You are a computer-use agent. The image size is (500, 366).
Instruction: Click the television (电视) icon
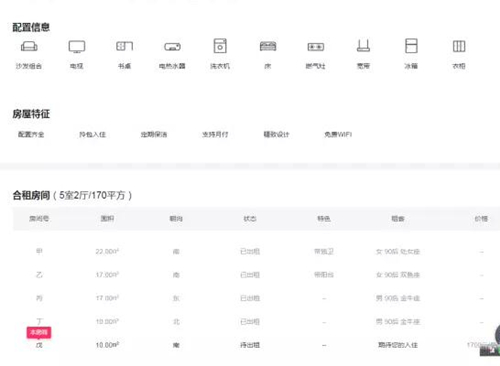[x=77, y=46]
